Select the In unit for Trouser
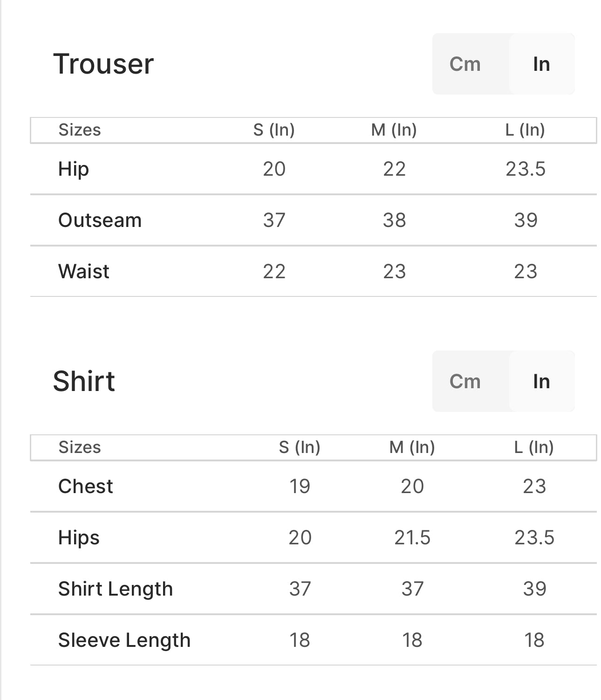601x700 pixels. [541, 64]
